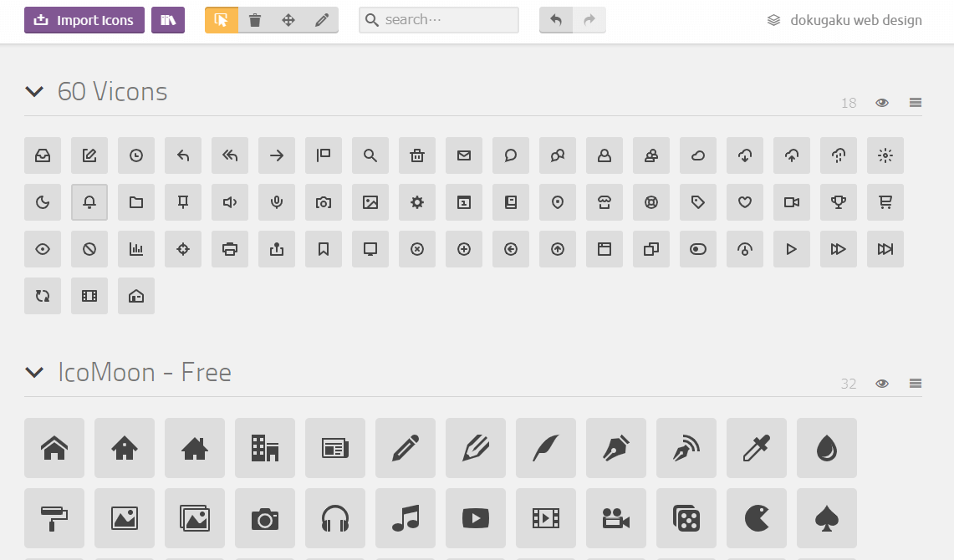Viewport: 954px width, 560px height.
Task: Toggle visibility of the 60 Vicons set
Action: pos(882,103)
